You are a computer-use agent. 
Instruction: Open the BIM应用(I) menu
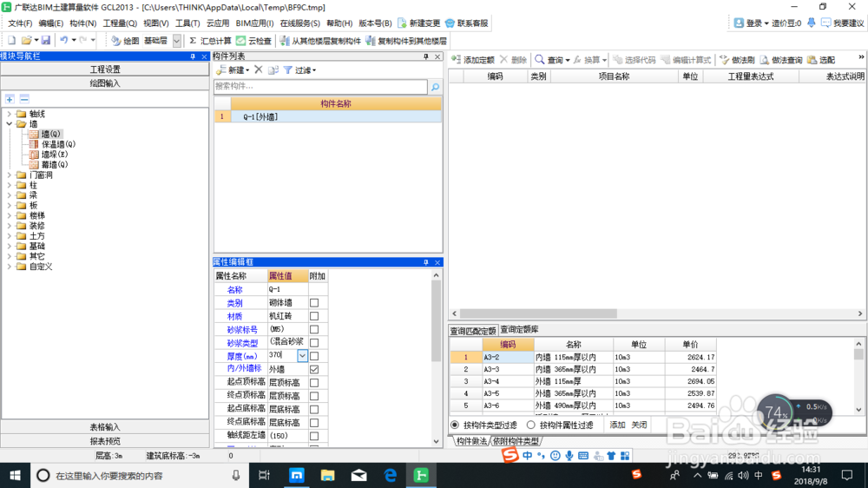(254, 23)
